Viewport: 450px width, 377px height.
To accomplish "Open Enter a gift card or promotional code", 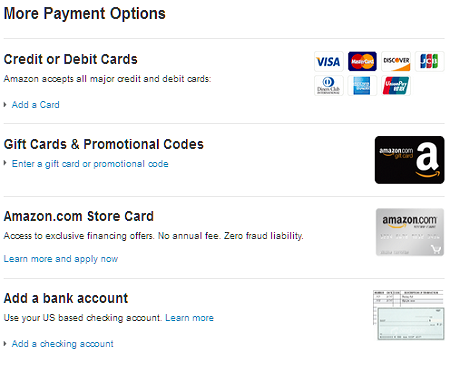I will click(90, 164).
